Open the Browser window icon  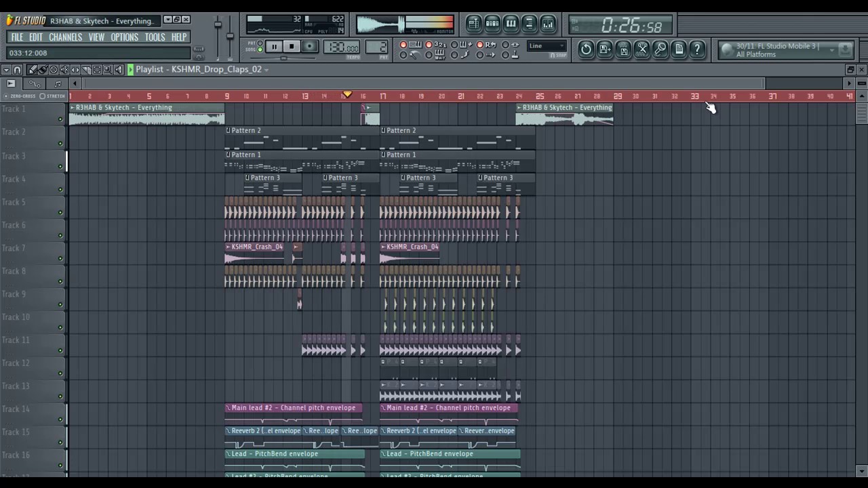click(x=529, y=24)
